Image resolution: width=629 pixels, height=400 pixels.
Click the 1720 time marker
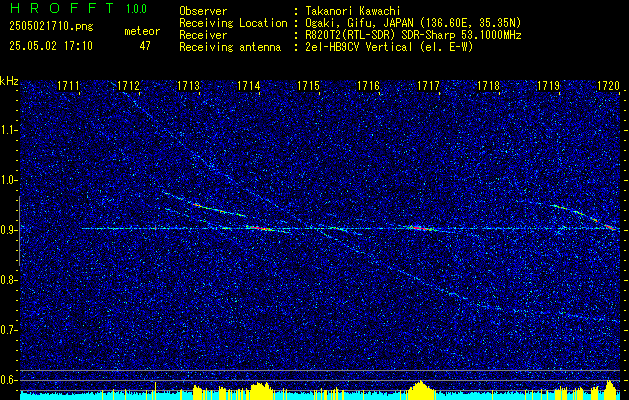(608, 86)
